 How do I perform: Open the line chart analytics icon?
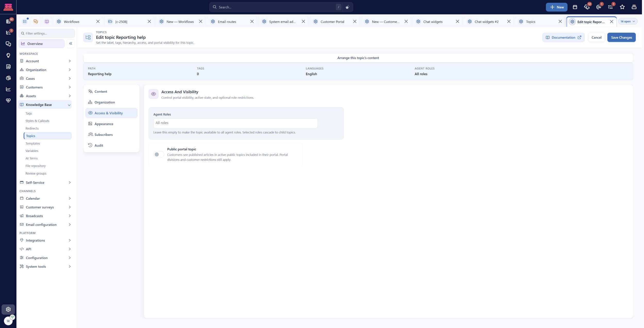pos(8,89)
